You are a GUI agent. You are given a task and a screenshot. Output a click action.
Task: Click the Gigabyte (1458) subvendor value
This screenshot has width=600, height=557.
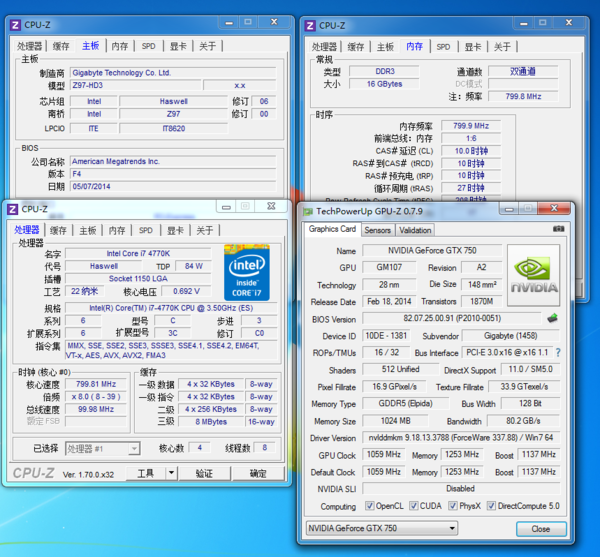(510, 336)
